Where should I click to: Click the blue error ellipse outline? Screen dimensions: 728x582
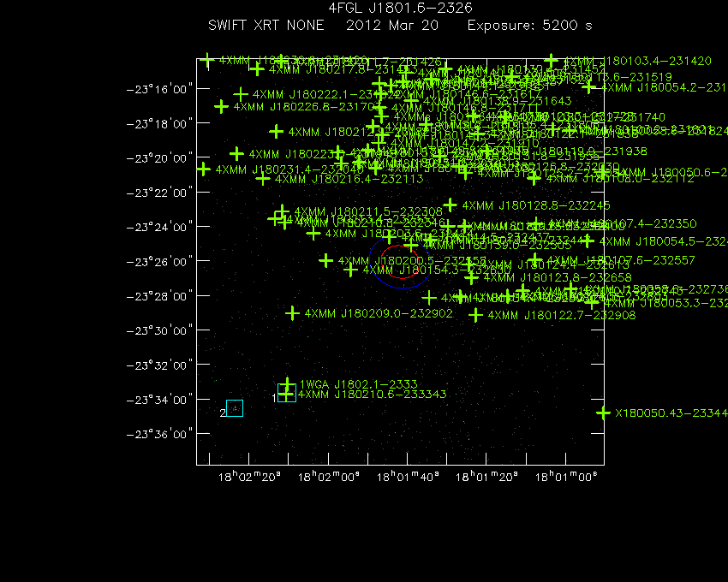point(401,263)
